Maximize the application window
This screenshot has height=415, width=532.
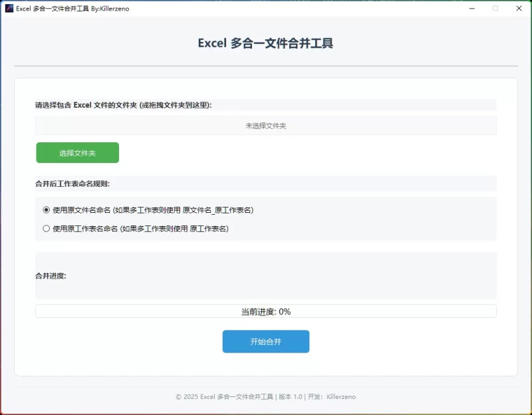[495, 9]
